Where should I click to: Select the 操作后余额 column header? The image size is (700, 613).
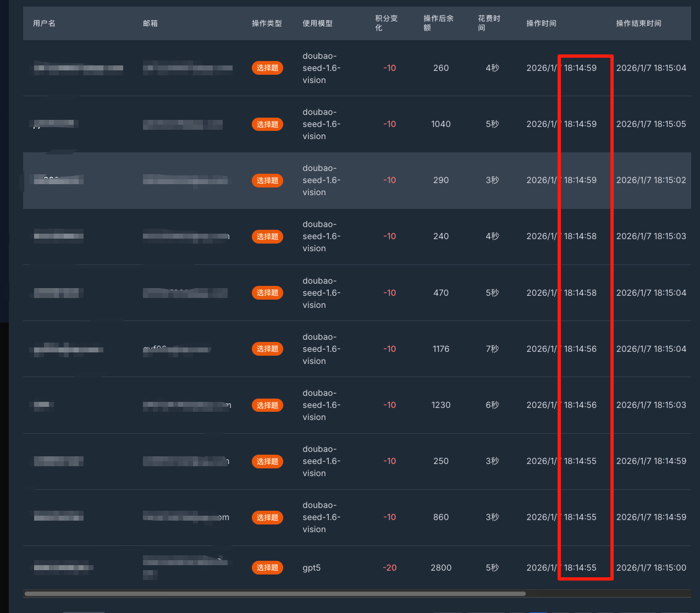point(438,23)
